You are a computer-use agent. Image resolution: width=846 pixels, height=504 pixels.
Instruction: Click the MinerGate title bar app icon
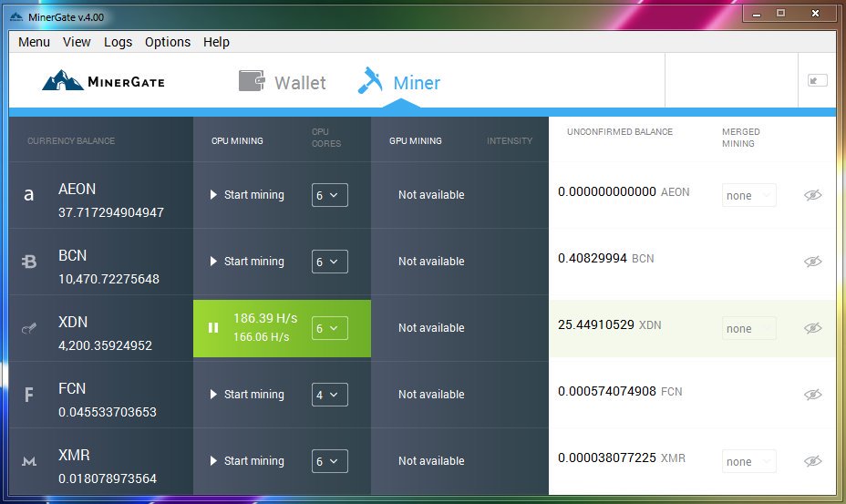[x=16, y=16]
